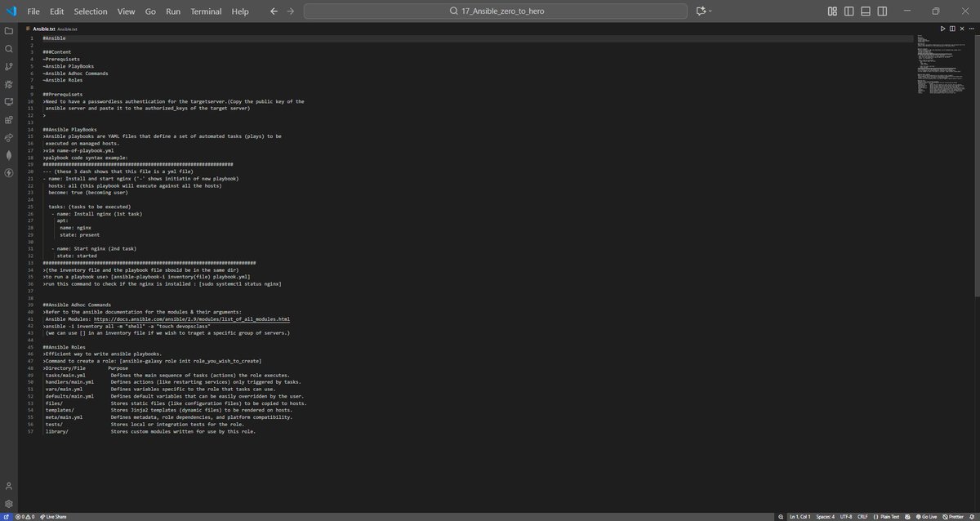Open the Search panel
The height and width of the screenshot is (521, 980).
pyautogui.click(x=8, y=49)
